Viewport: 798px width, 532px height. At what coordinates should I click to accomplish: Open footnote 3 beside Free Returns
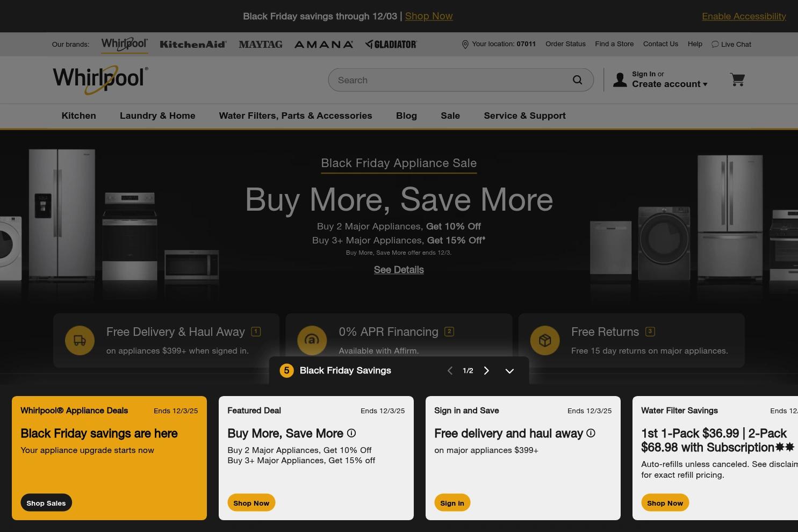(x=650, y=332)
